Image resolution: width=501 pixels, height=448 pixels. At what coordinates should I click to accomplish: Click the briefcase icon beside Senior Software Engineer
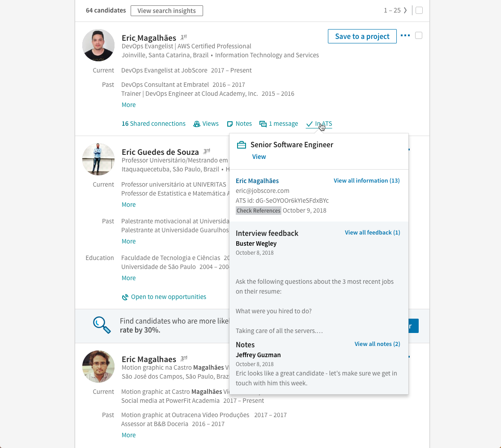pos(242,145)
